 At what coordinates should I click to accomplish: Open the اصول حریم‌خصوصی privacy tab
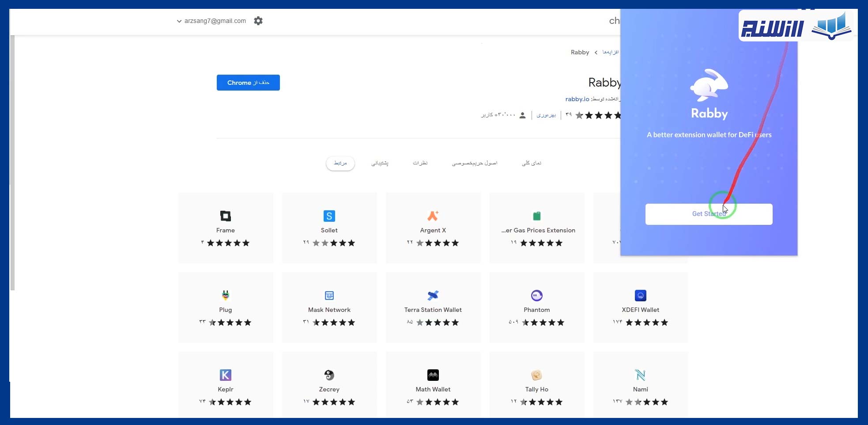pyautogui.click(x=475, y=163)
